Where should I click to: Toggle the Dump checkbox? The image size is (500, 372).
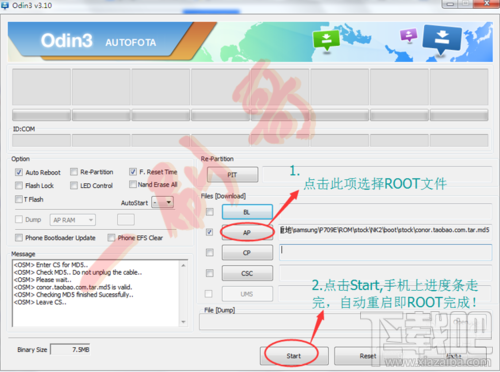click(x=19, y=219)
